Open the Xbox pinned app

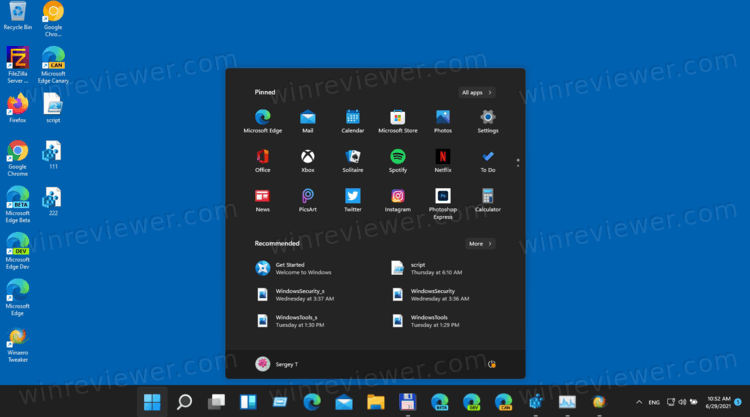click(x=308, y=161)
